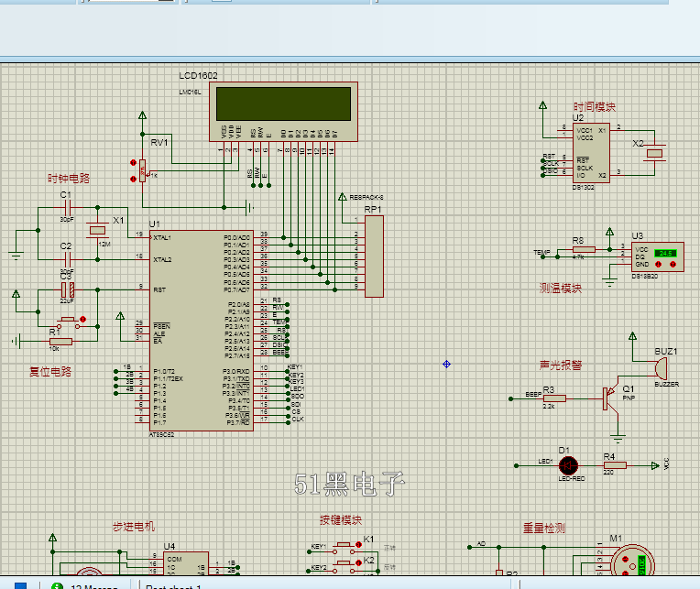Image resolution: width=700 pixels, height=589 pixels.
Task: Select the U4 driver chip
Action: pos(186,563)
